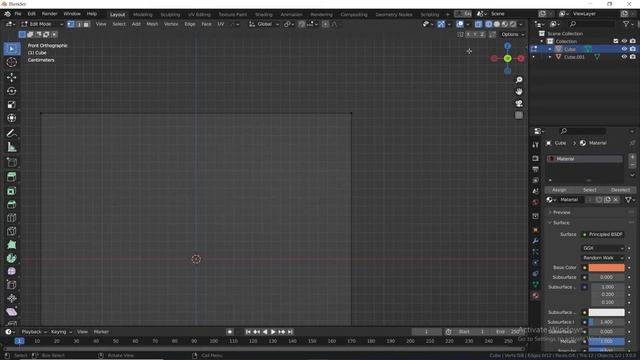This screenshot has height=360, width=640.
Task: Click Principled BSDF surface shader button
Action: (602, 235)
